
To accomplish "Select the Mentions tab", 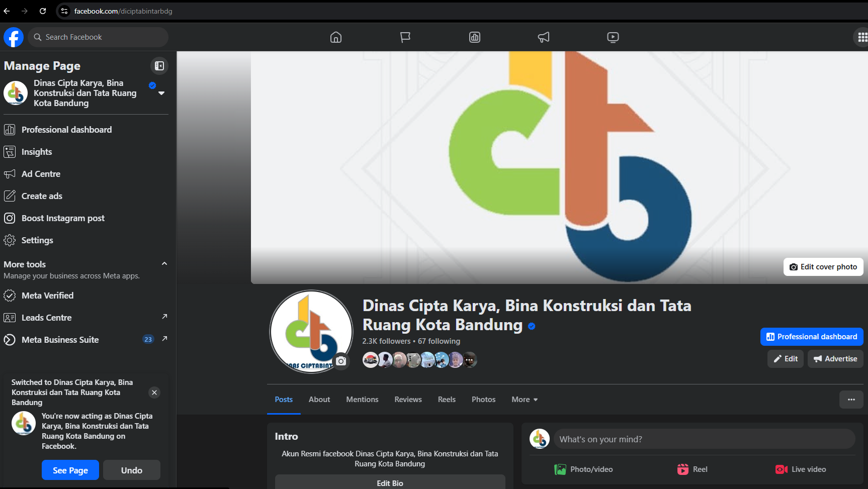I will [x=362, y=400].
